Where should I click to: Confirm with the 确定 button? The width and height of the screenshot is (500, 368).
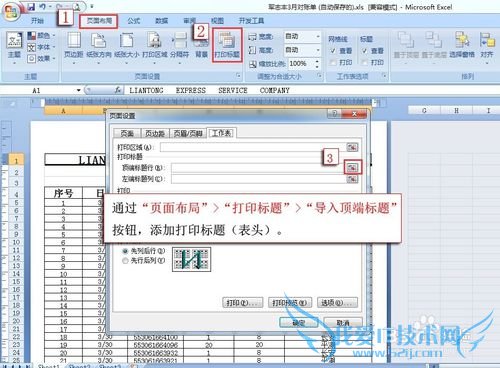pos(299,322)
